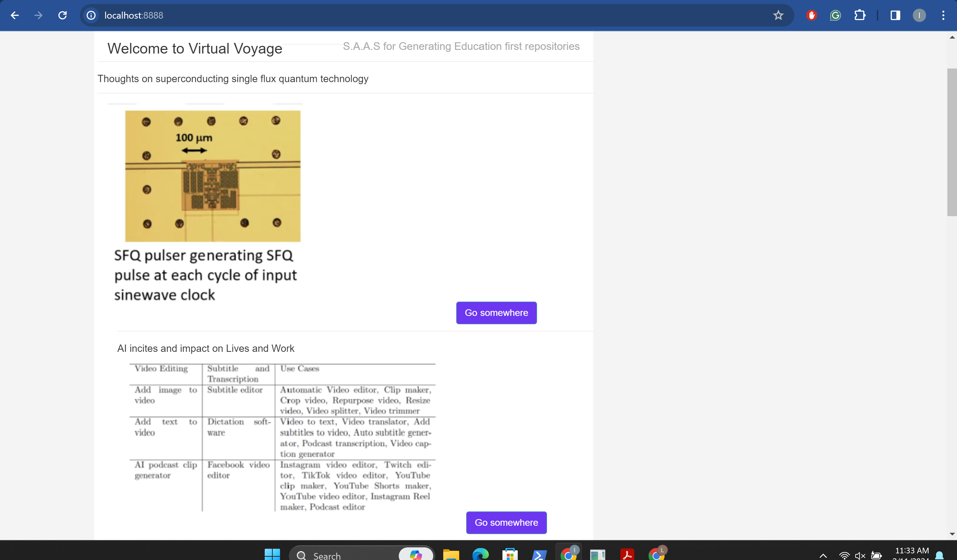
Task: Open the Extensions puzzle-piece menu
Action: coord(860,15)
